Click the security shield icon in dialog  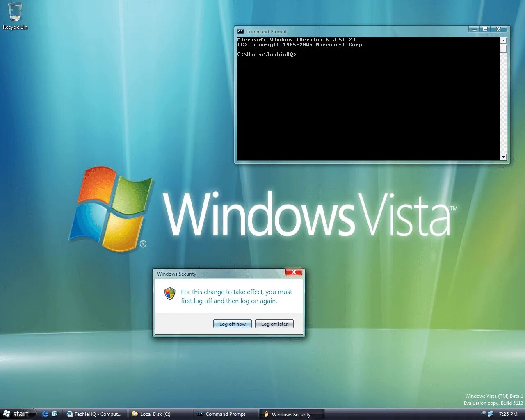pyautogui.click(x=170, y=293)
